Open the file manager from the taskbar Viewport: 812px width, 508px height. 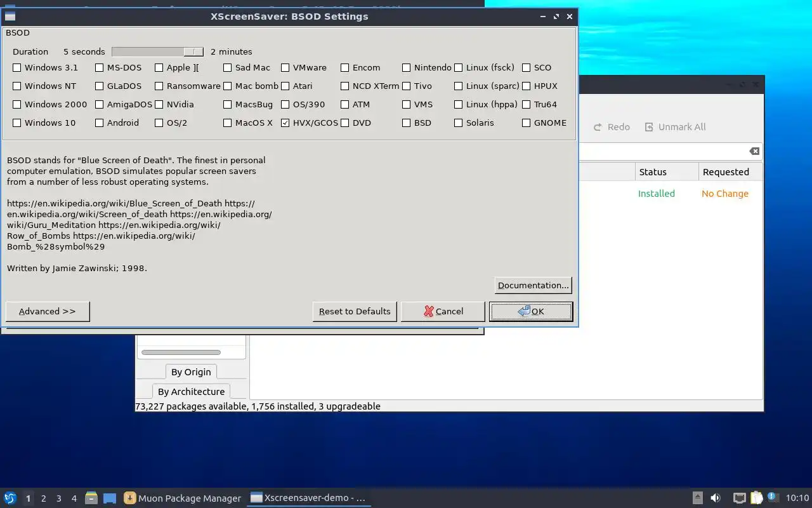91,498
